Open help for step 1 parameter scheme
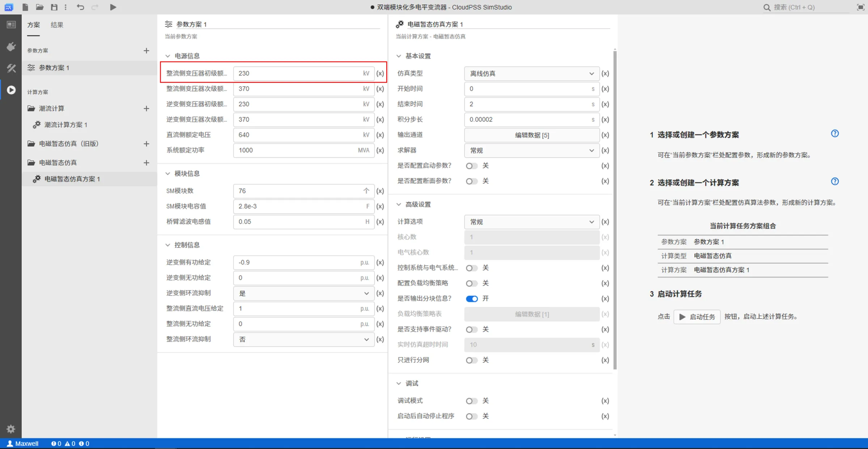This screenshot has height=449, width=868. (835, 134)
